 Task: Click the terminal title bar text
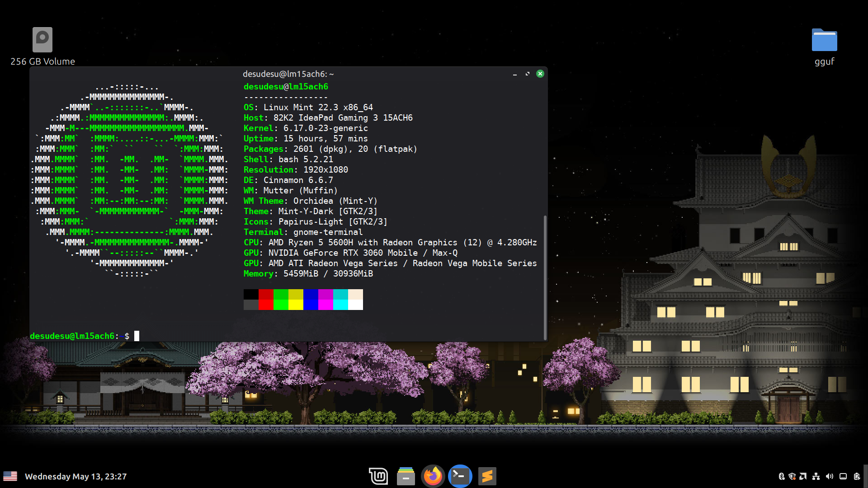pyautogui.click(x=288, y=74)
